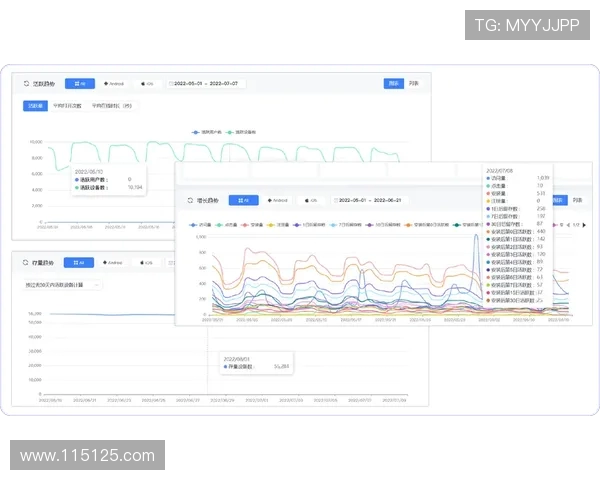Image resolution: width=600 pixels, height=480 pixels.
Task: Click the 列表 list view button in 活跃趋势
Action: [414, 83]
